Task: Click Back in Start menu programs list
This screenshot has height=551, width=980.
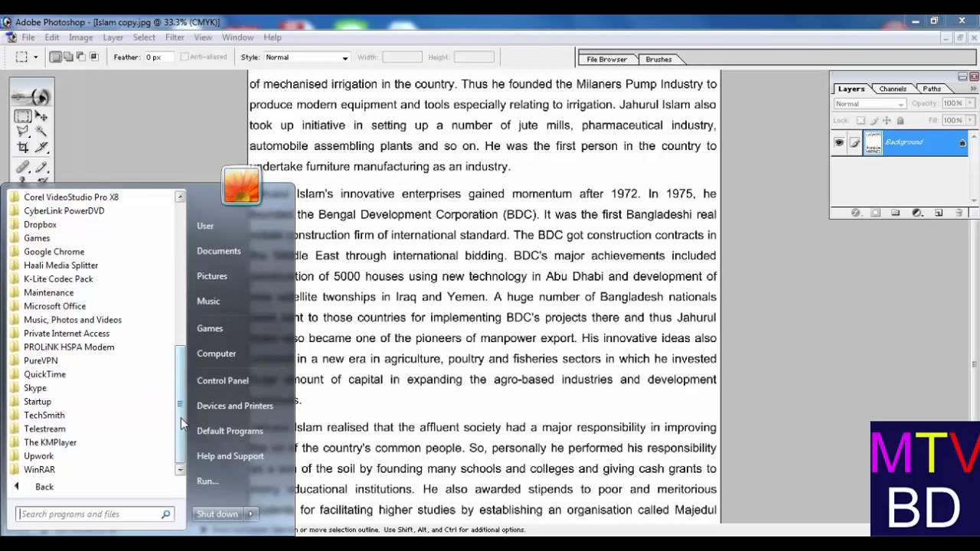Action: [44, 487]
